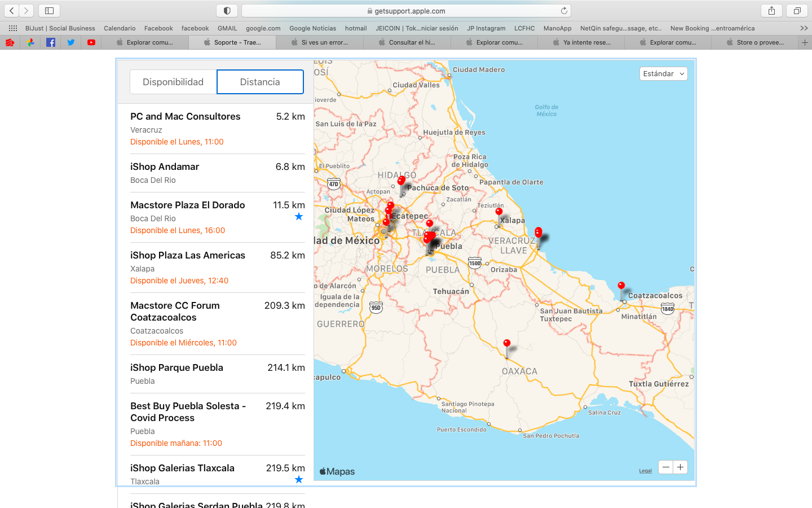Open the pinned YouTube tab icon
Screen dimensions: 812x508
[91, 42]
